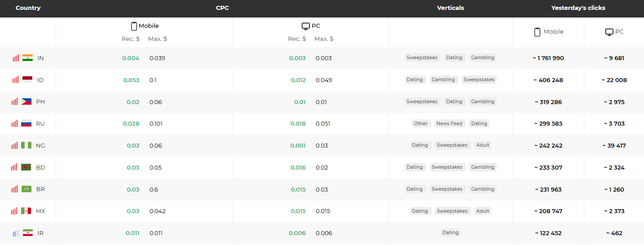Click the News Feed tag in RU row
Screen dimensions: 644x245
[x=449, y=123]
